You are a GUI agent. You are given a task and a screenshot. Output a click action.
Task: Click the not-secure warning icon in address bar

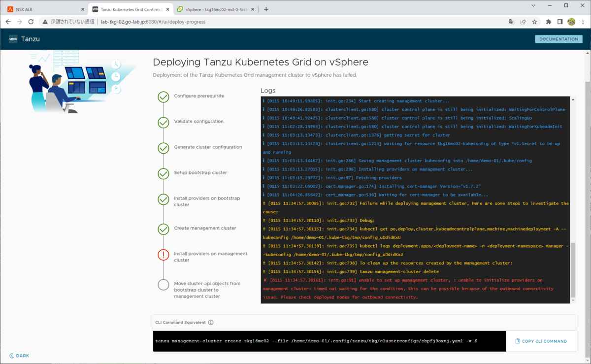click(x=45, y=22)
